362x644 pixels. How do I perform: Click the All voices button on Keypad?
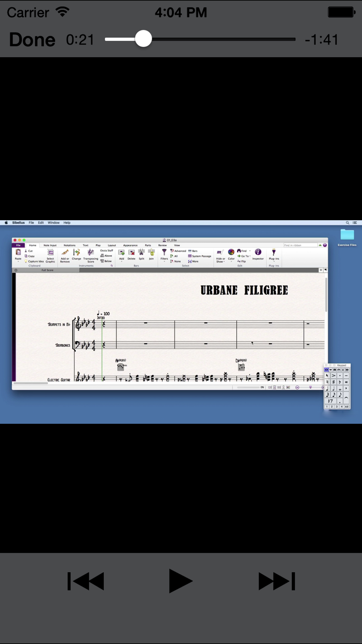coord(346,407)
